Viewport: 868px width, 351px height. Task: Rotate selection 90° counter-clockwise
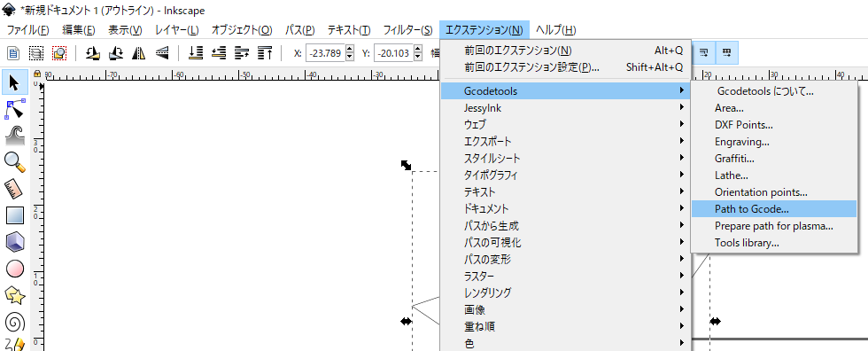point(92,53)
